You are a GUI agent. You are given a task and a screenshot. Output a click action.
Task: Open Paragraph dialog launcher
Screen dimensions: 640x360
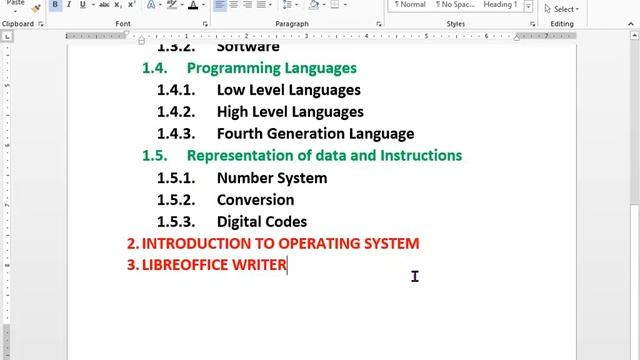pos(379,24)
